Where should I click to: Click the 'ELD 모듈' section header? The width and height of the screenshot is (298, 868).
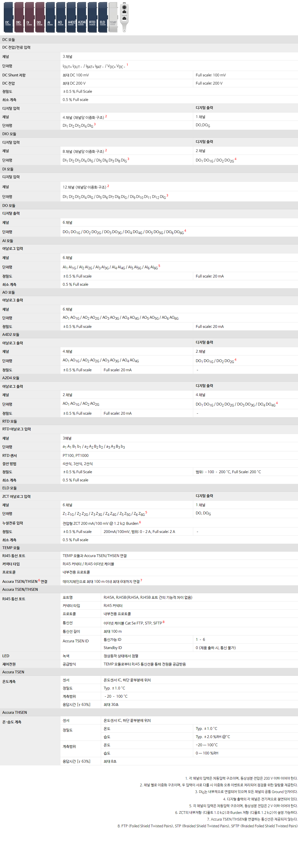149,488
